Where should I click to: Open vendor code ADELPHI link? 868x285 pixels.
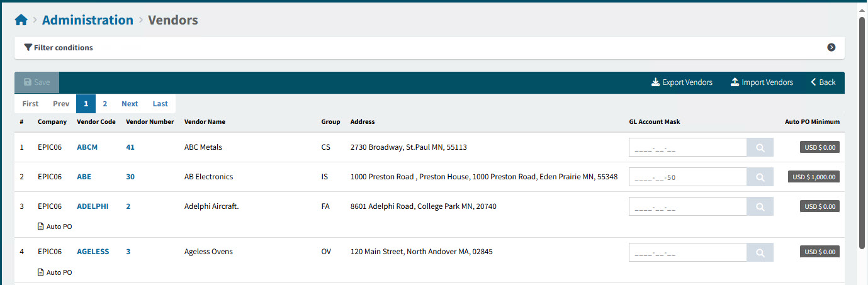(93, 206)
